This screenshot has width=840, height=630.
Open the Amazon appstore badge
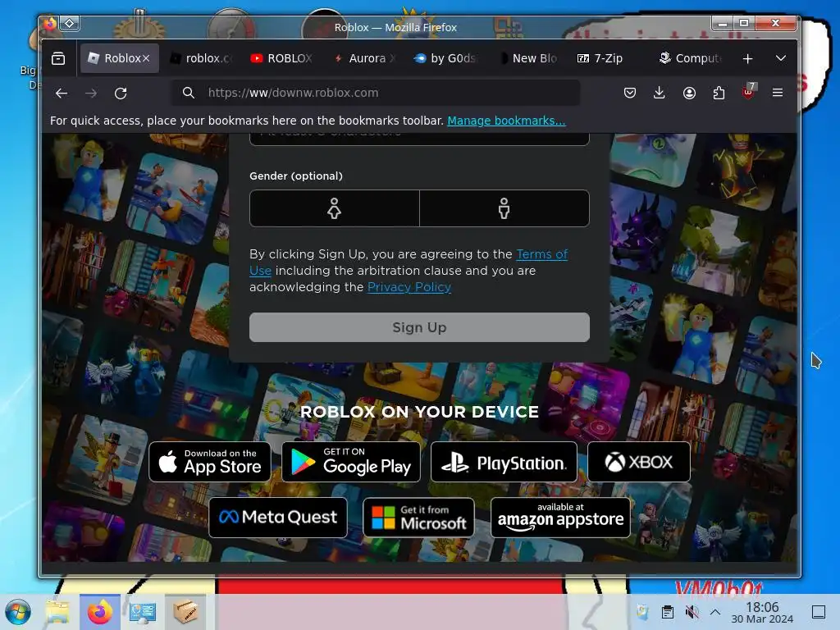click(560, 518)
